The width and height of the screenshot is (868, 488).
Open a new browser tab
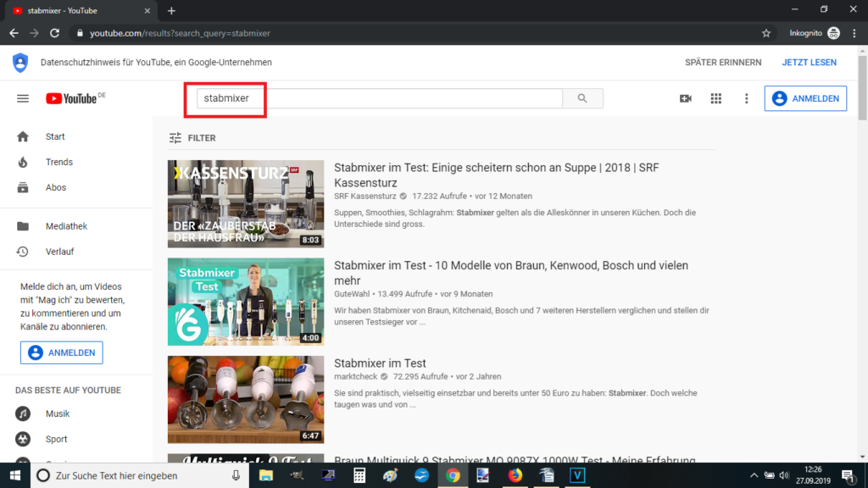171,10
